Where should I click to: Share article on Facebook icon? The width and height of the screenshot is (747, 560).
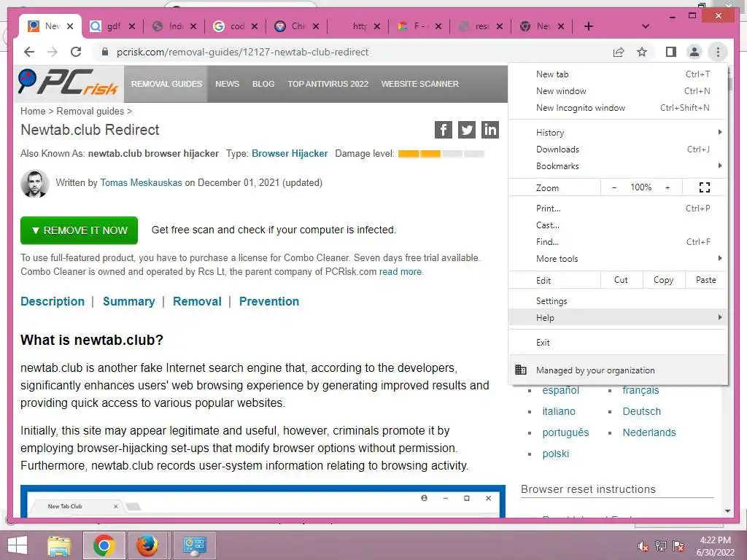point(443,130)
